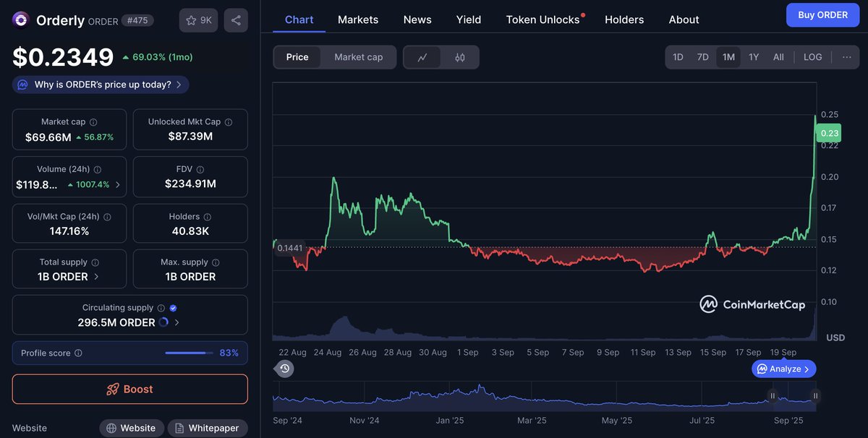
Task: Expand the Volume (24h) details chevron
Action: click(118, 184)
